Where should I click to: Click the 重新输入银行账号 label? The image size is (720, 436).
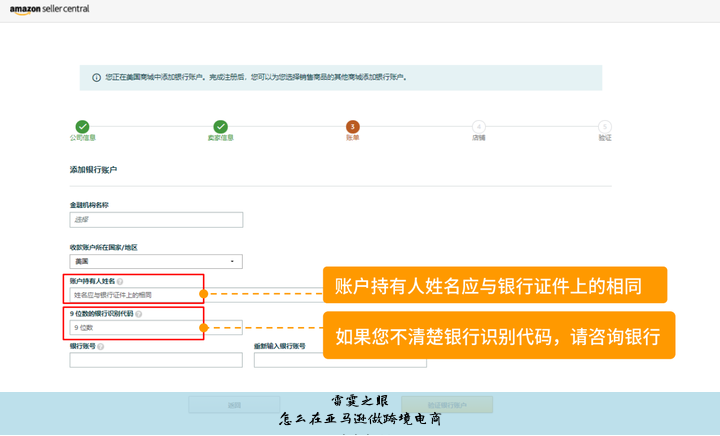pyautogui.click(x=280, y=346)
